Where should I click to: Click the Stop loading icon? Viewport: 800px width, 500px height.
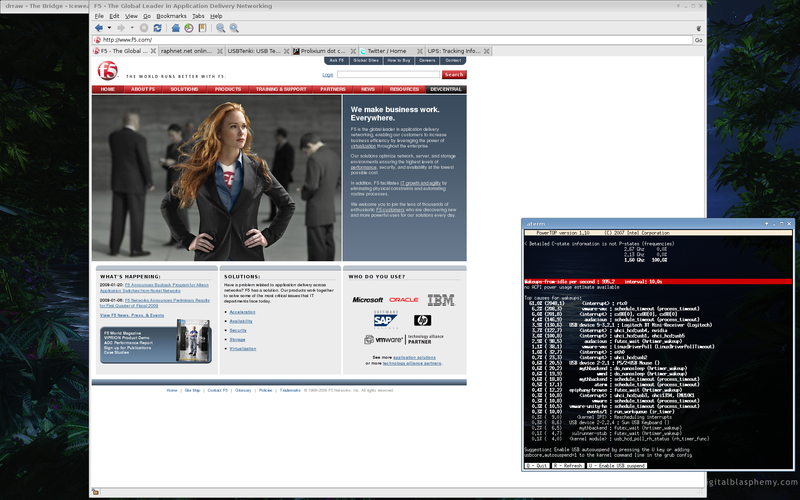(x=143, y=28)
